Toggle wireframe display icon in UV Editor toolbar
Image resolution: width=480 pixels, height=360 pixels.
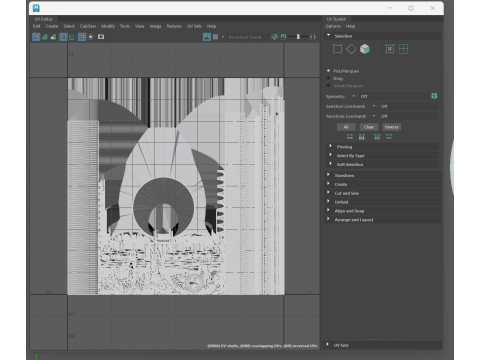[36, 37]
